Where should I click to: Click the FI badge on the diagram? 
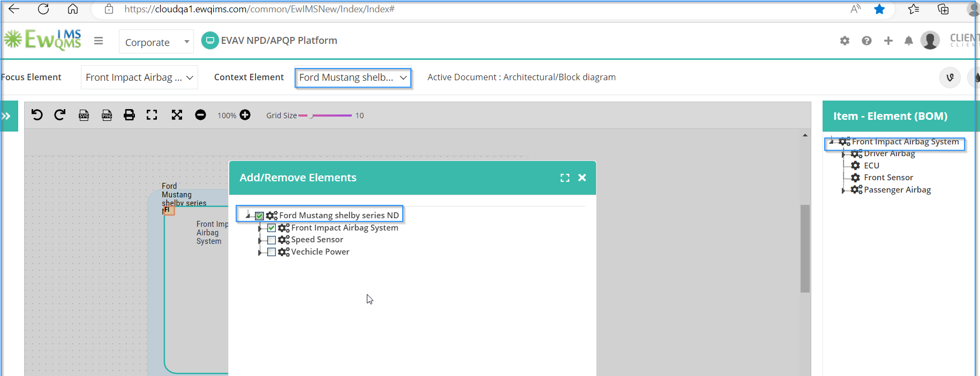click(168, 210)
